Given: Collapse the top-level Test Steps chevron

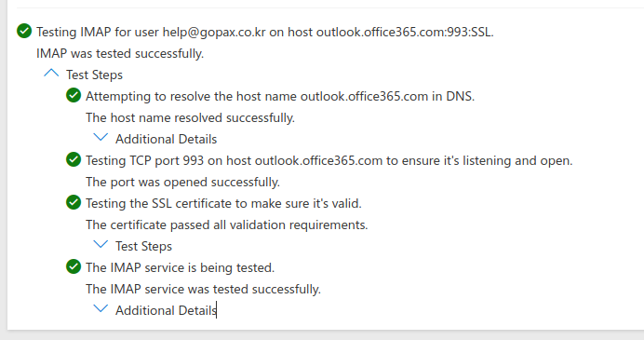Looking at the screenshot, I should pos(51,74).
